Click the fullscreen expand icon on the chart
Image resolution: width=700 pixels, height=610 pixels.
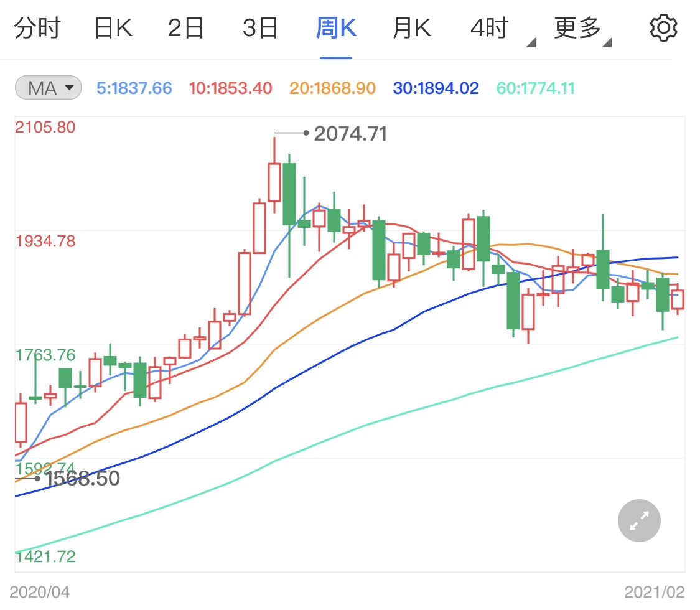pos(638,520)
